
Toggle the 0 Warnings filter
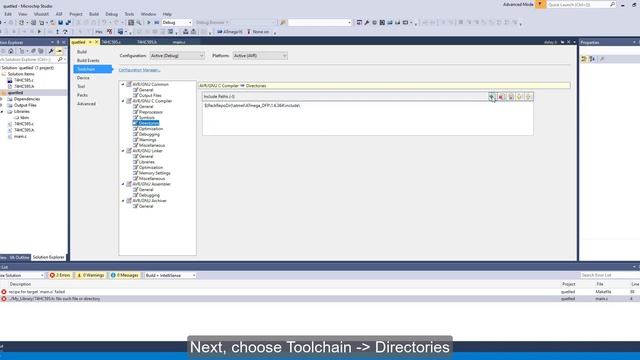coord(91,276)
